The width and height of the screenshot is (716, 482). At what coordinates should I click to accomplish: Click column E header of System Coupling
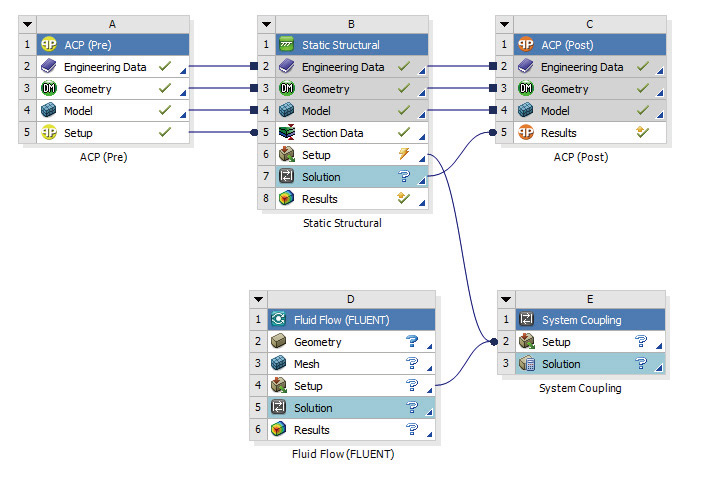click(x=590, y=299)
